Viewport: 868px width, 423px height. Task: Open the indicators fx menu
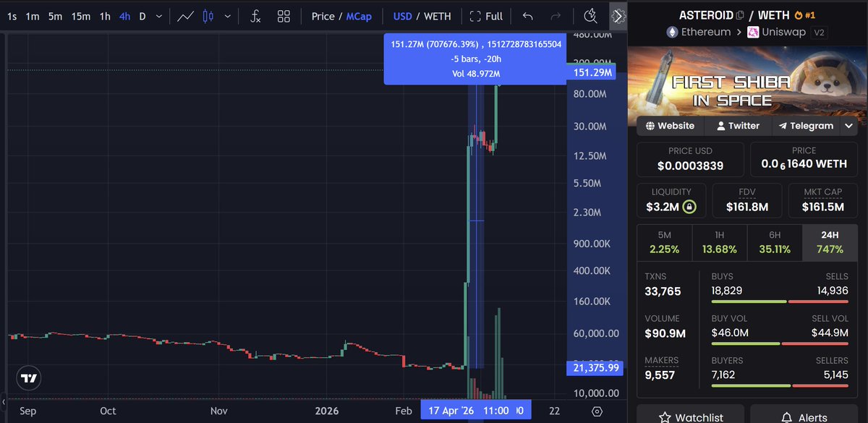[255, 16]
